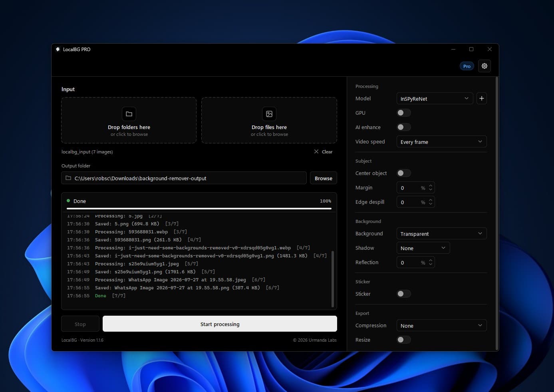Click the log panel scrollbar
Image resolution: width=554 pixels, height=392 pixels.
pos(333,279)
